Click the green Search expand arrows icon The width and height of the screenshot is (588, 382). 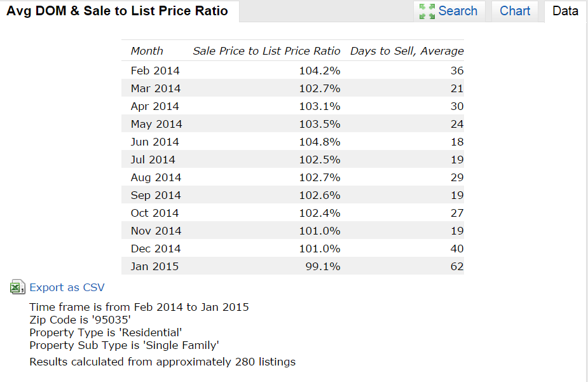point(427,11)
